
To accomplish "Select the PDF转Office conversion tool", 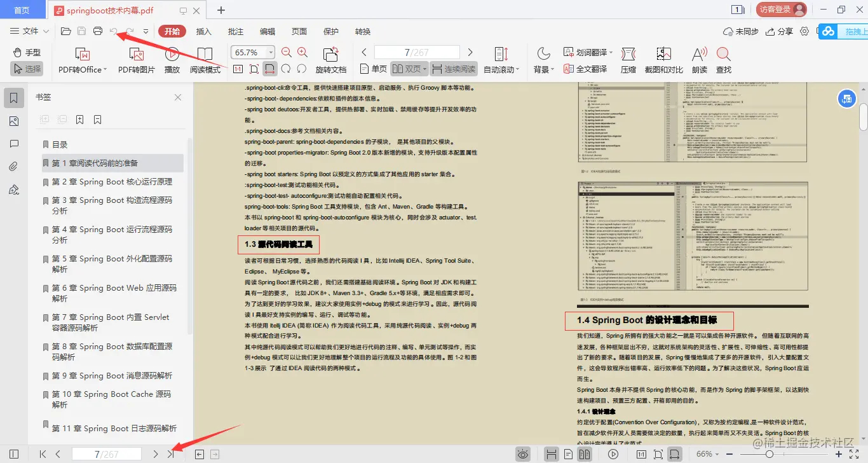I will click(x=81, y=60).
